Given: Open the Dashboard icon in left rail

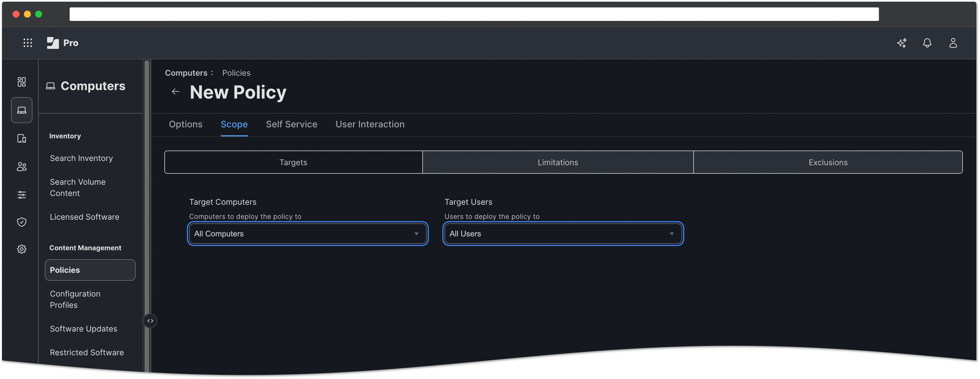Looking at the screenshot, I should point(22,82).
